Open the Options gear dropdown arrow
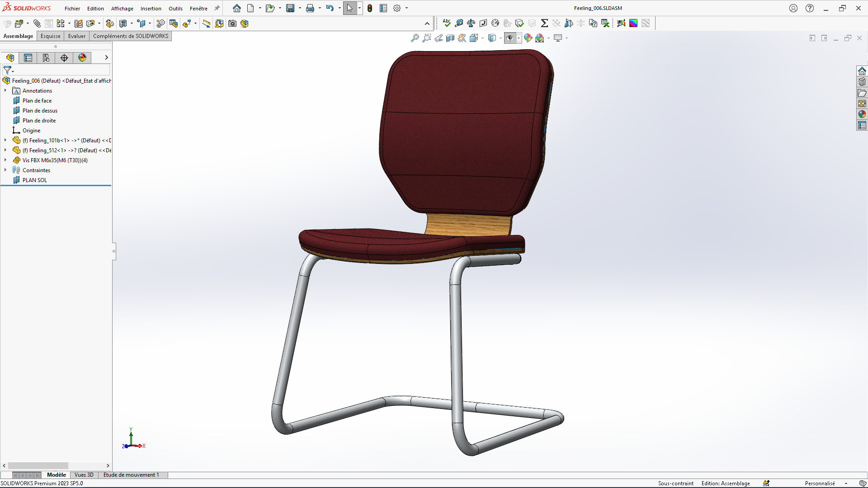 point(406,8)
